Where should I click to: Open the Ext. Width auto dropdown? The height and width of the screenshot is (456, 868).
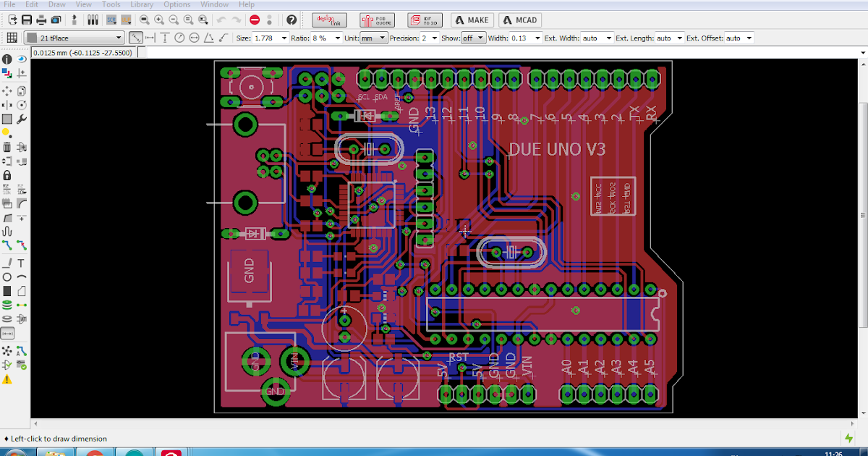coord(597,38)
